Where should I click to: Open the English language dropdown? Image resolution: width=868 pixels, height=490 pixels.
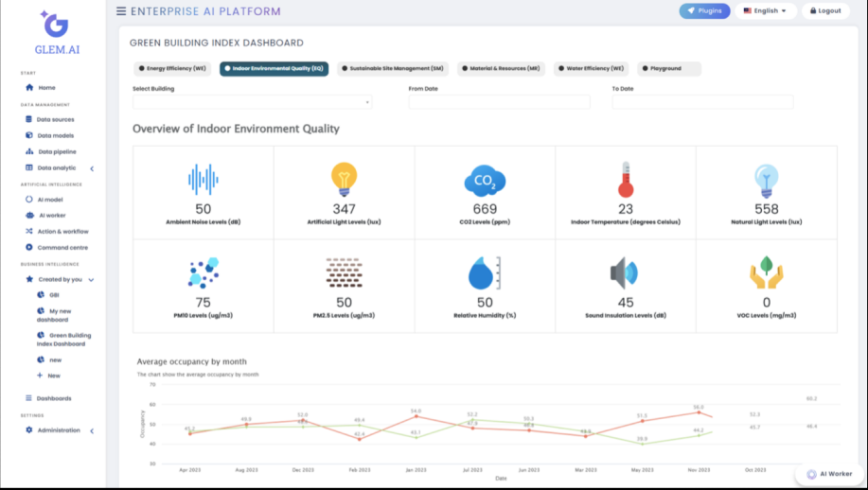pos(765,11)
